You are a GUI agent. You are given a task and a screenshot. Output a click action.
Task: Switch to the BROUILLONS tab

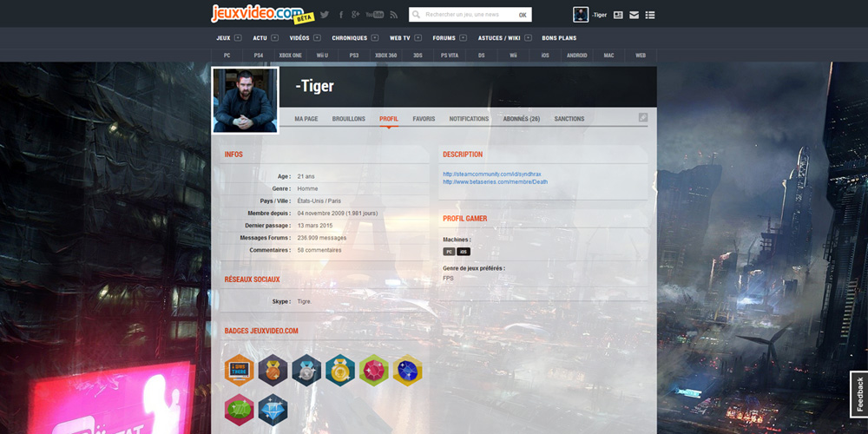(x=349, y=119)
